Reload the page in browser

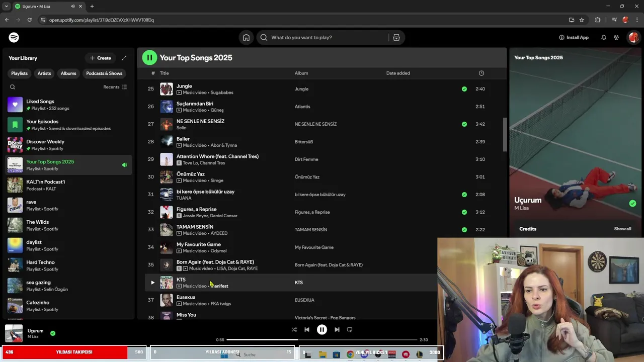pos(29,20)
